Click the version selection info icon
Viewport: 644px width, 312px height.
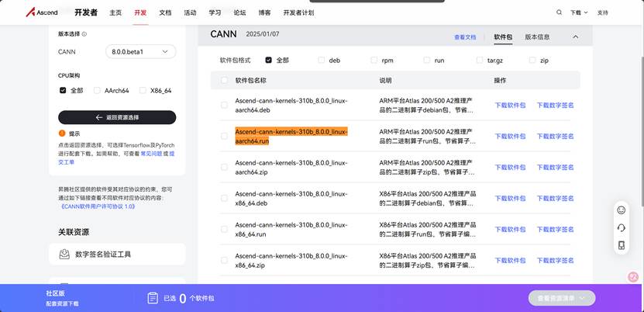coord(84,34)
